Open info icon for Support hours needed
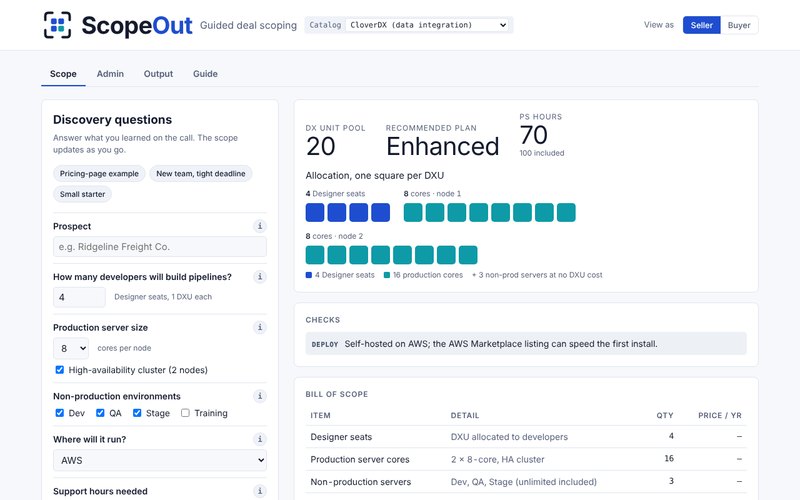Screen dimensions: 800x500 coord(260,491)
